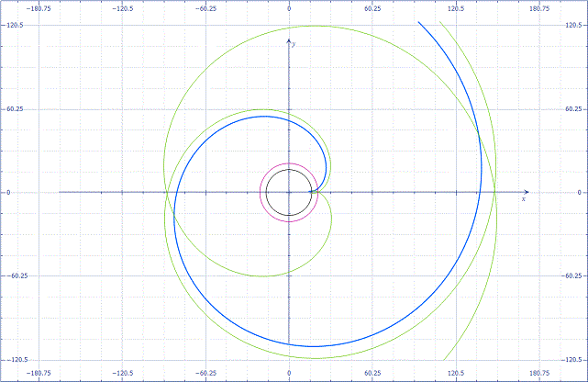The width and height of the screenshot is (588, 382).
Task: Click the 60.25 tick on left edge
Action: click(x=15, y=109)
